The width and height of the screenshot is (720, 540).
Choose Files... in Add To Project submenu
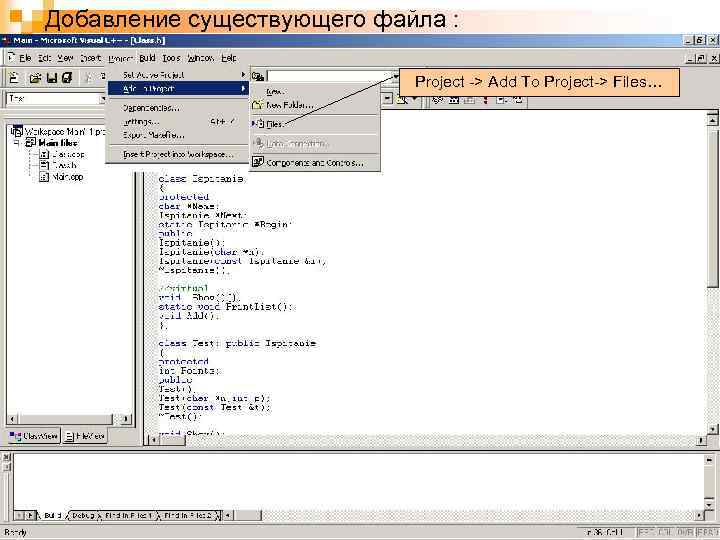click(315, 124)
